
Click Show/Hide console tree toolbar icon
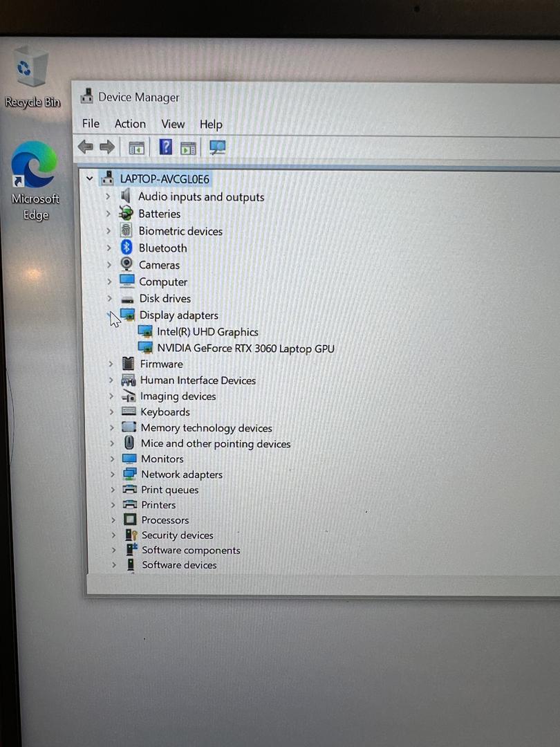[137, 148]
